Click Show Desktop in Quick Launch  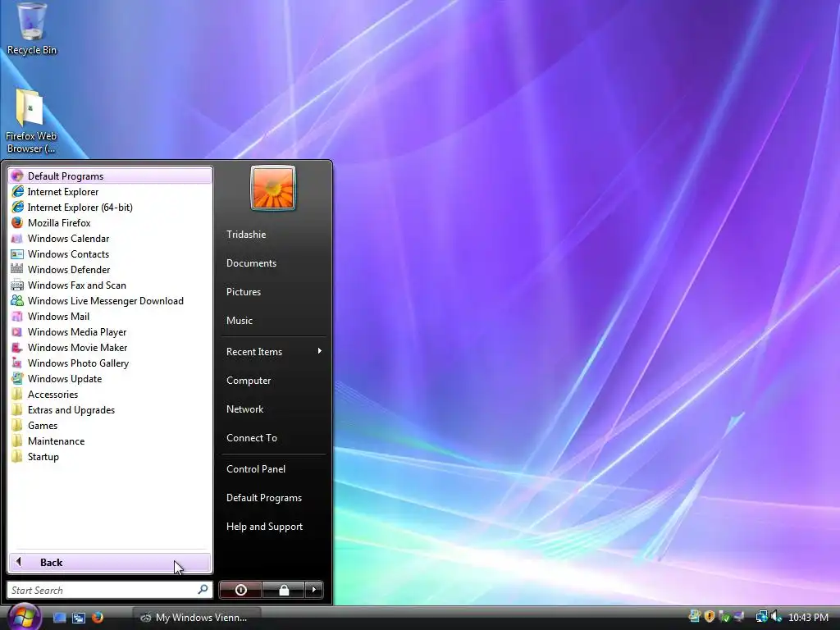click(x=59, y=618)
